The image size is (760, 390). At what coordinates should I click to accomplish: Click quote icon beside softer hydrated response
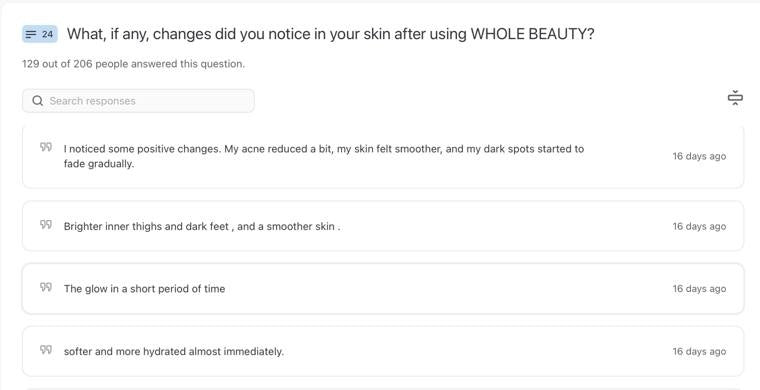click(x=46, y=349)
